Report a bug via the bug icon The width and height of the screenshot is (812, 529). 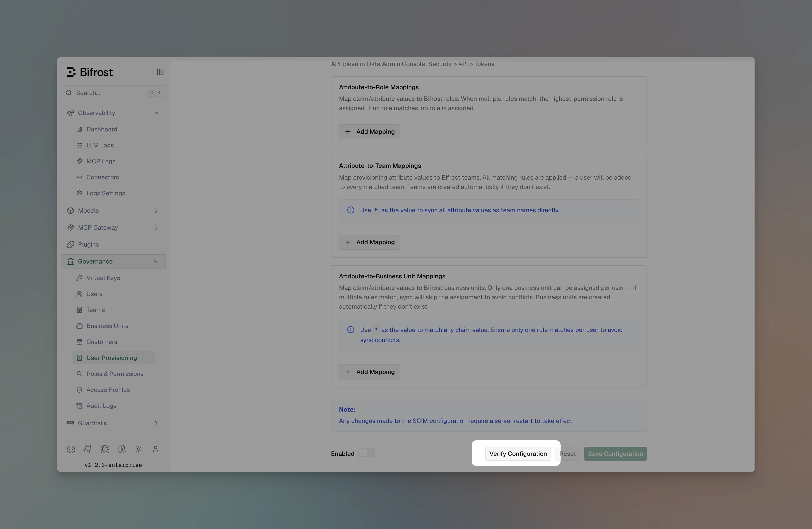tap(105, 449)
